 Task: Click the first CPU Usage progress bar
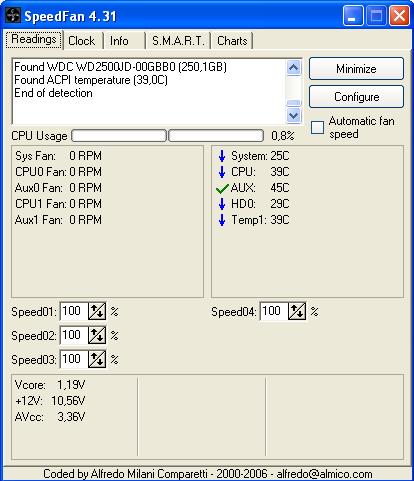click(119, 136)
